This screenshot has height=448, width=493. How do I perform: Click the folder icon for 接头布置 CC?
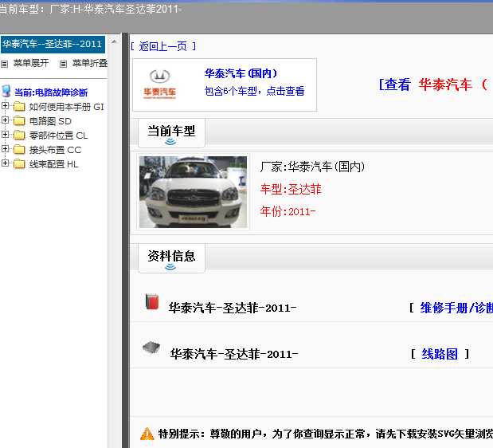[x=20, y=150]
